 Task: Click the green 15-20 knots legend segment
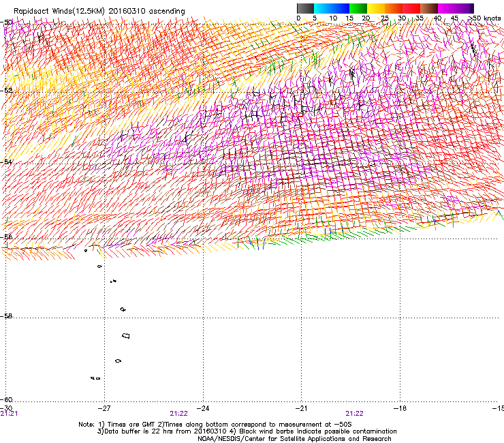(x=358, y=8)
